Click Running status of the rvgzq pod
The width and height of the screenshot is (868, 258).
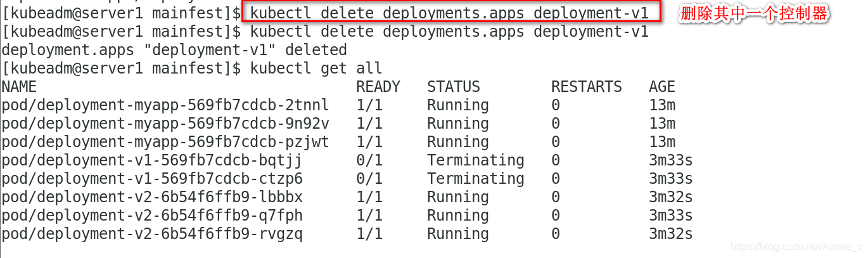tap(458, 234)
